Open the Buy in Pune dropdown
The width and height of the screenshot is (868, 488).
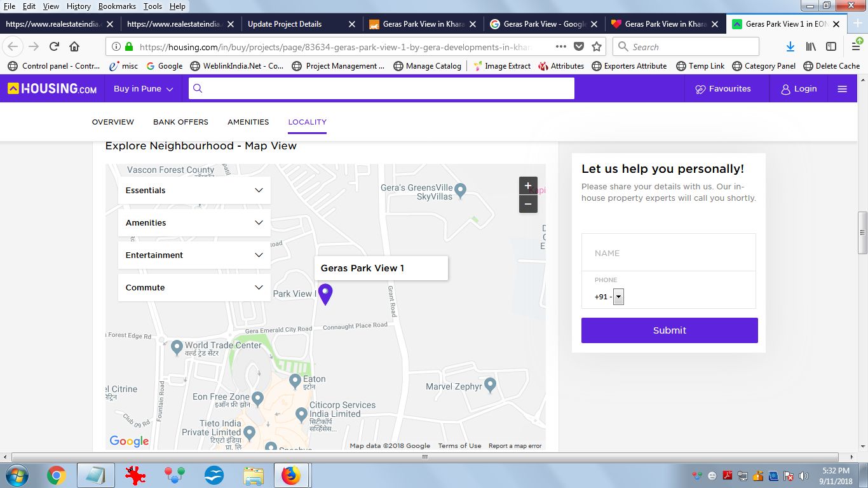[x=144, y=89]
